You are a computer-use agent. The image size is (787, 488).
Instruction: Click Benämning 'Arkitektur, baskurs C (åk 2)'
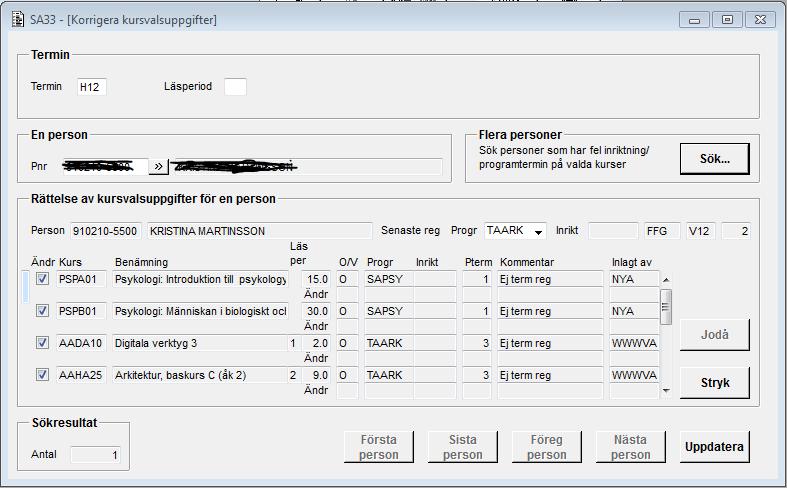click(x=200, y=375)
